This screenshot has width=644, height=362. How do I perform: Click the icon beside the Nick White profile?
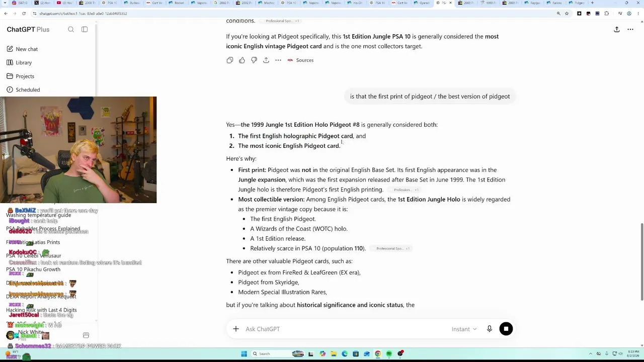[x=86, y=335]
